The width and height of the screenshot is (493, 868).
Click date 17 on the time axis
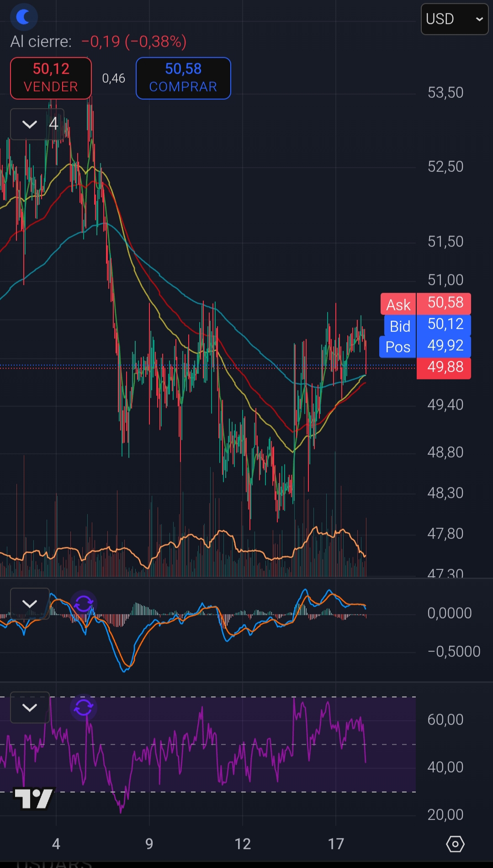336,844
